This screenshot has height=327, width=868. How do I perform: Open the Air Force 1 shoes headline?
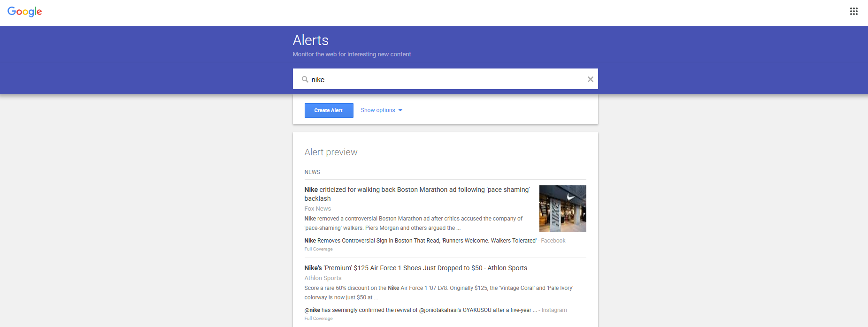(415, 268)
